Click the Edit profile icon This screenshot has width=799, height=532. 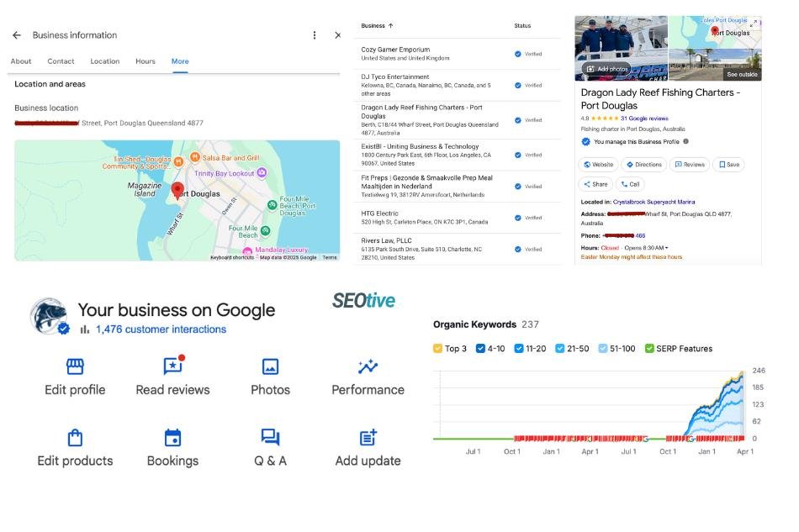click(x=75, y=366)
